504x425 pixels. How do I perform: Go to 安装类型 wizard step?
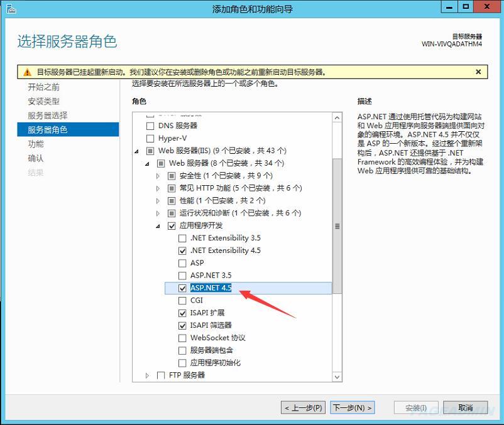point(44,102)
